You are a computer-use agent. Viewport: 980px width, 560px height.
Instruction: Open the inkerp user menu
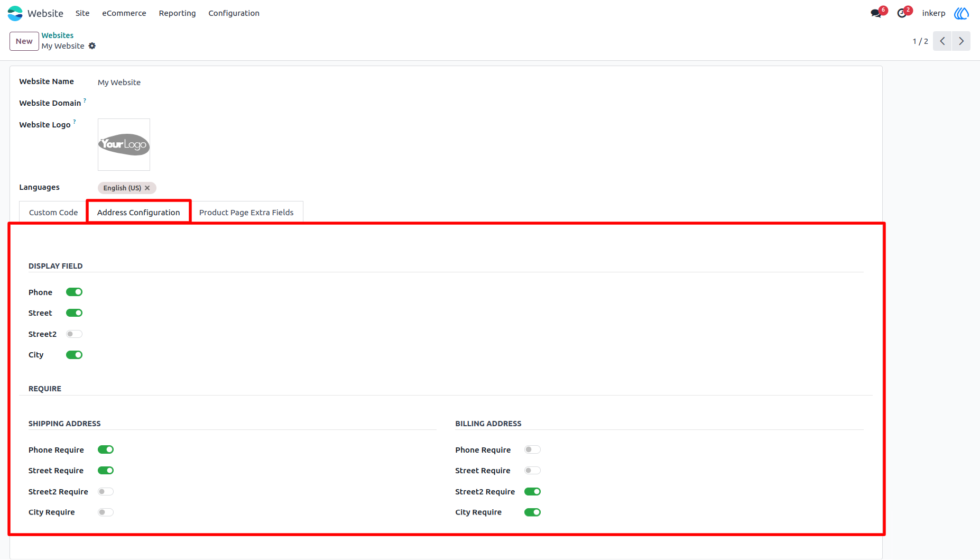pos(933,13)
